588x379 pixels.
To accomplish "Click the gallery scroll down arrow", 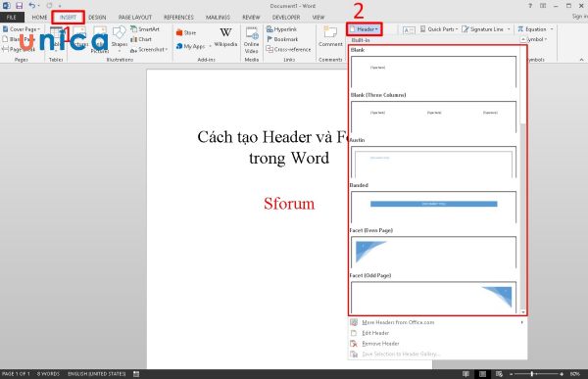I will [523, 311].
